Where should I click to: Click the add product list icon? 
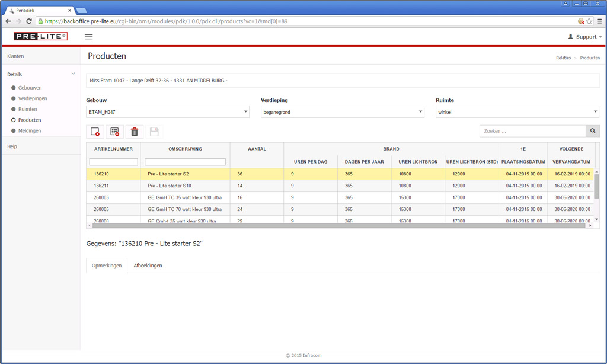click(x=114, y=132)
